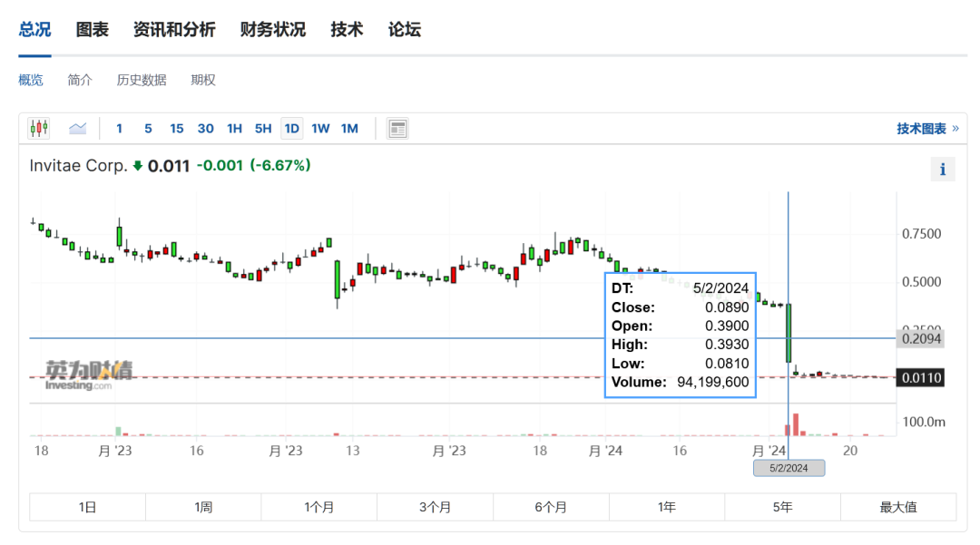Open the 图表 tab

[93, 30]
